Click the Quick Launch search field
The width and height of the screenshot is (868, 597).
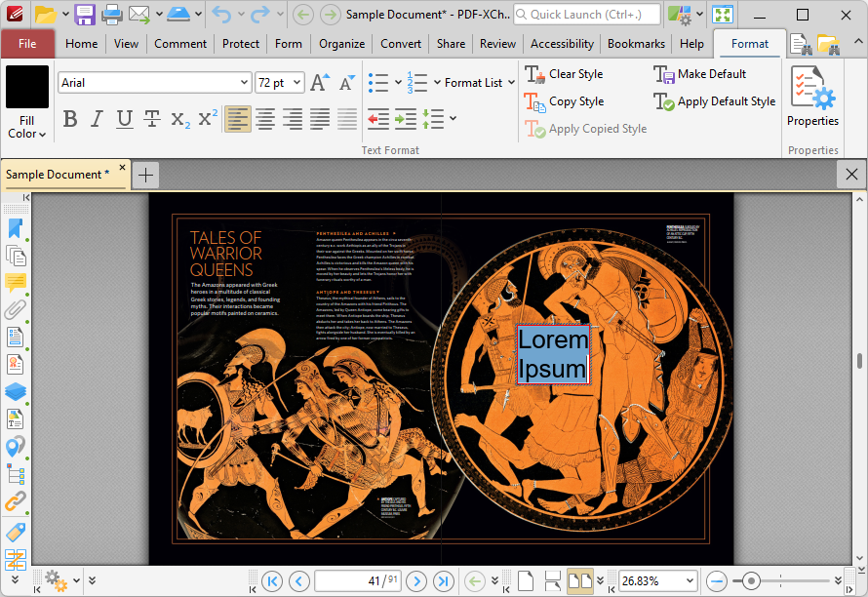pyautogui.click(x=587, y=15)
